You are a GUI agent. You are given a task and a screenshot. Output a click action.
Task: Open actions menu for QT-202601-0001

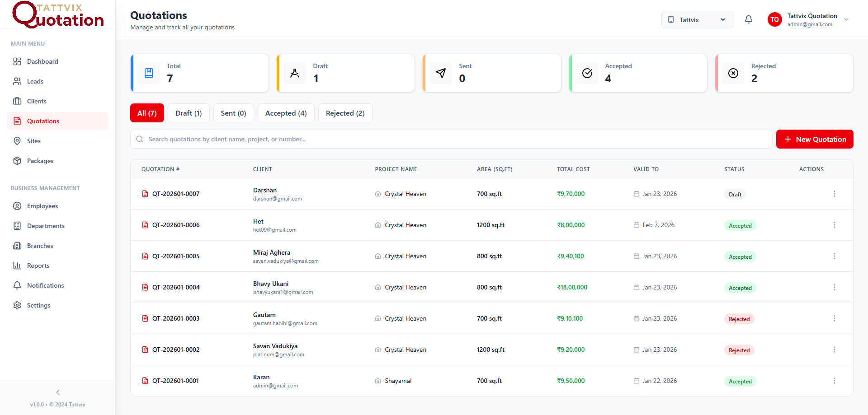(835, 381)
